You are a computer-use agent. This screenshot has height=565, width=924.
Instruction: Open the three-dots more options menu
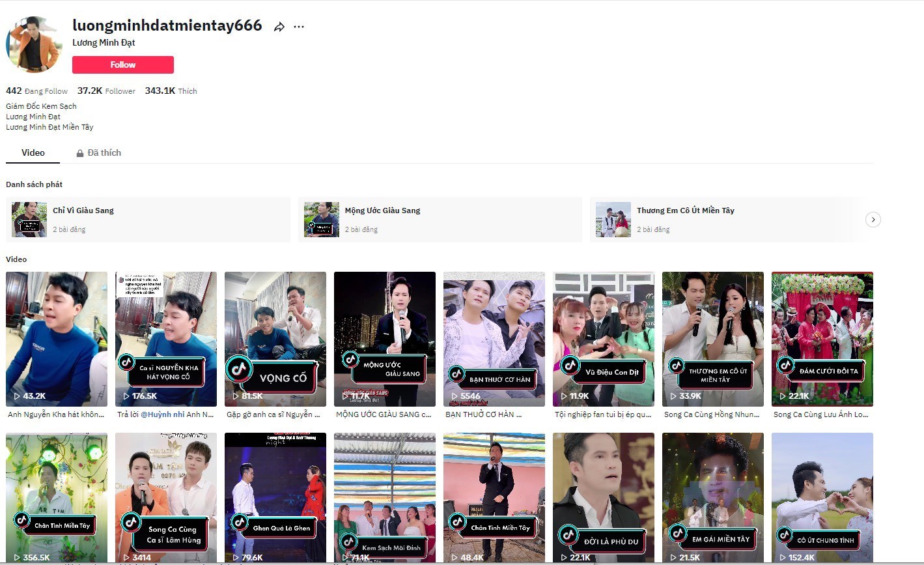[299, 27]
